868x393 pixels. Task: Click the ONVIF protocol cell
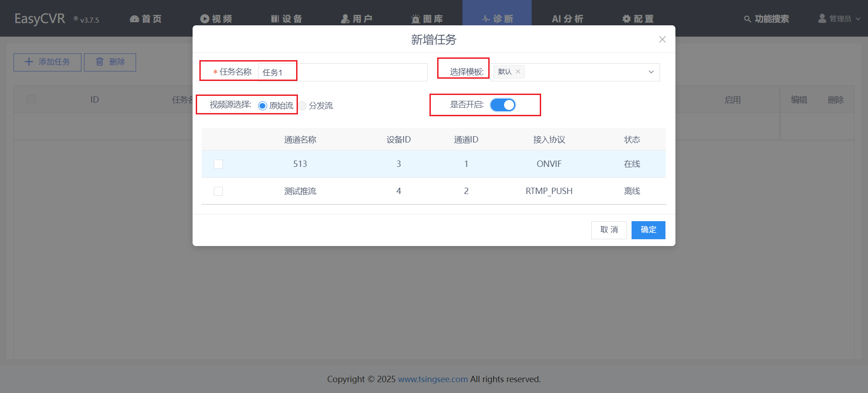[x=549, y=164]
